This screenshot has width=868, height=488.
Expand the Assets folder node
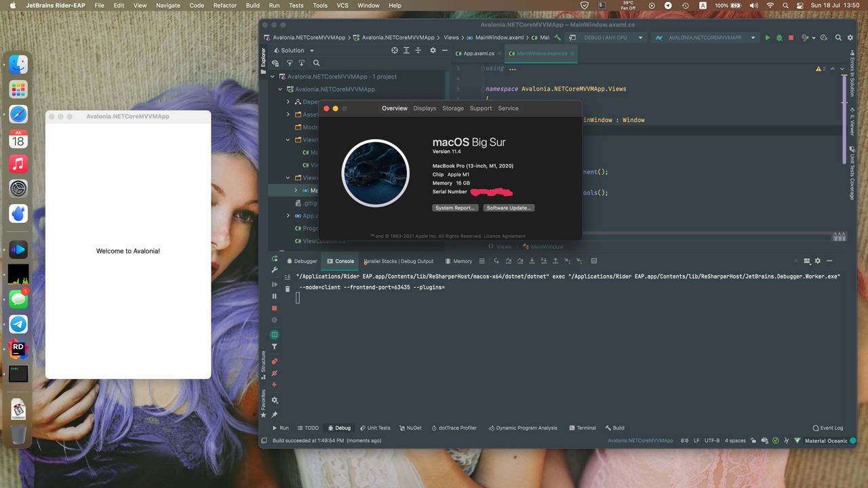point(288,115)
